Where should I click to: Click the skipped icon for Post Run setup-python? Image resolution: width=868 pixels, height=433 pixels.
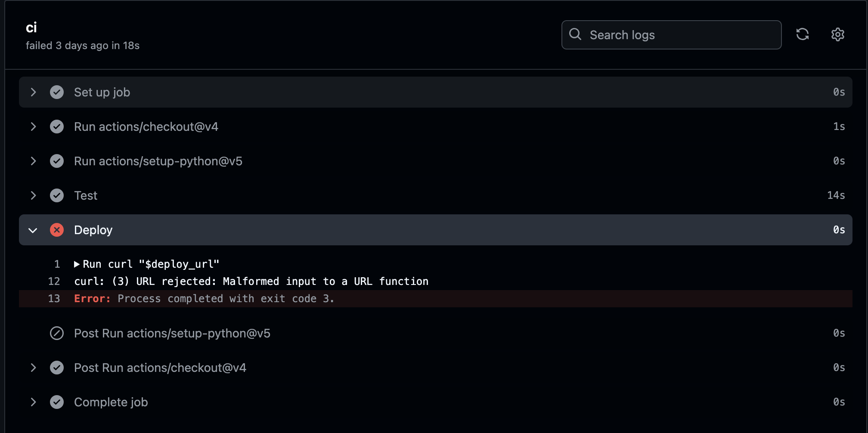click(57, 333)
